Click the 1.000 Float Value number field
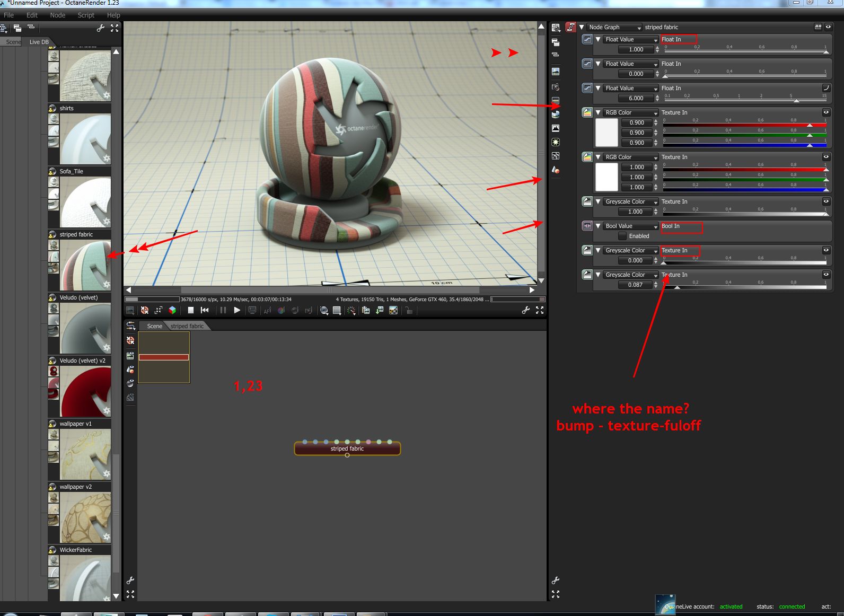 [636, 49]
